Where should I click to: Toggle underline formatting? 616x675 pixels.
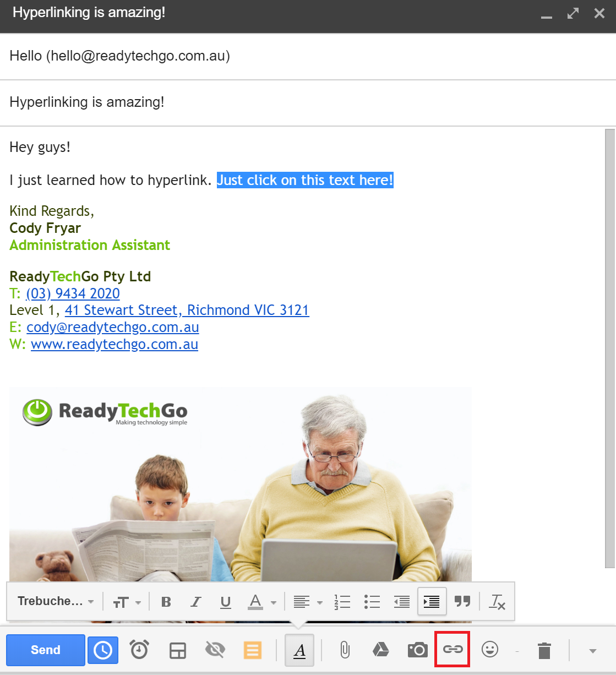(x=225, y=602)
